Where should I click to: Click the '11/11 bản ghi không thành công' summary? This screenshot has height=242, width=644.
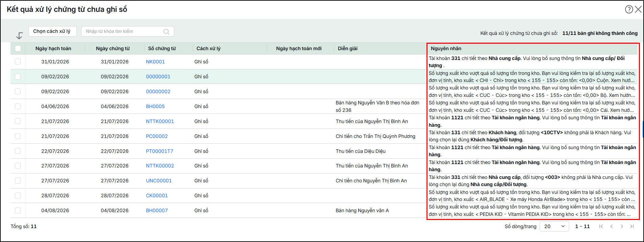click(600, 33)
